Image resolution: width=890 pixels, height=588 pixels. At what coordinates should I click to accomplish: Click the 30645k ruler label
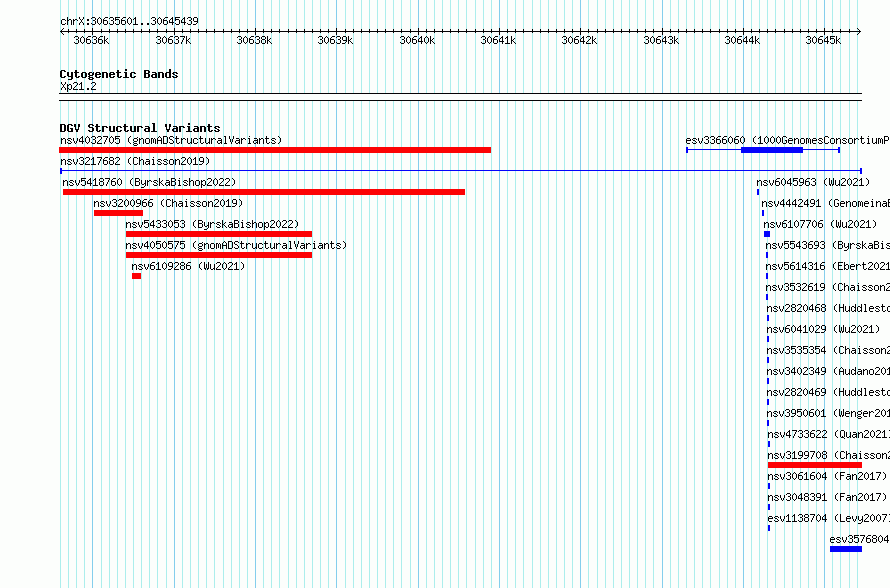(824, 40)
